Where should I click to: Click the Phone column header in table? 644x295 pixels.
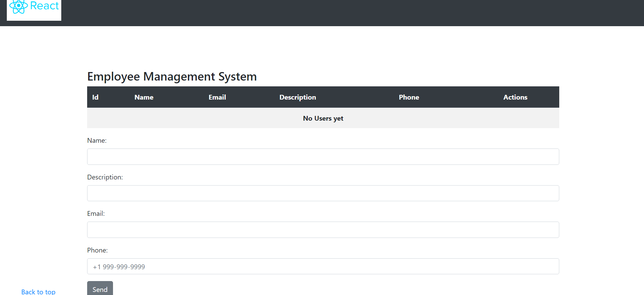pos(409,97)
